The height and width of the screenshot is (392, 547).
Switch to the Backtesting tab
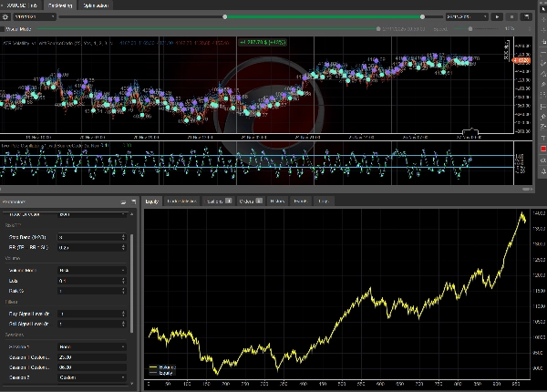60,5
